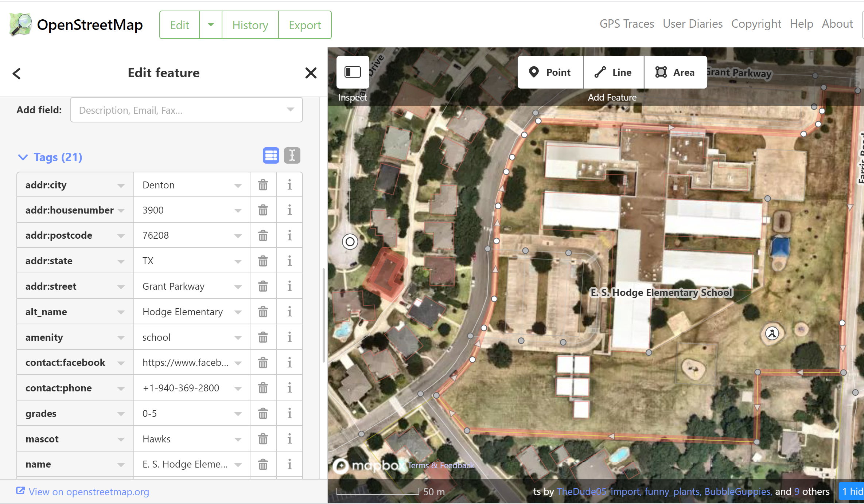Delete the grades tag
Viewport: 864px width, 504px height.
[x=263, y=414]
